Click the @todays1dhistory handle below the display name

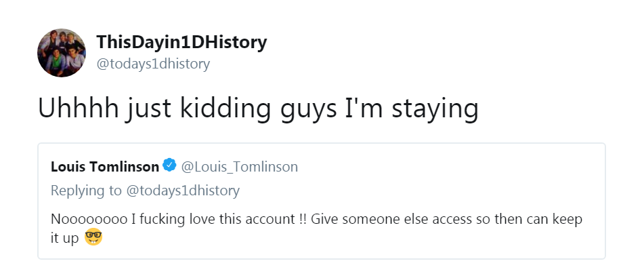coord(153,64)
